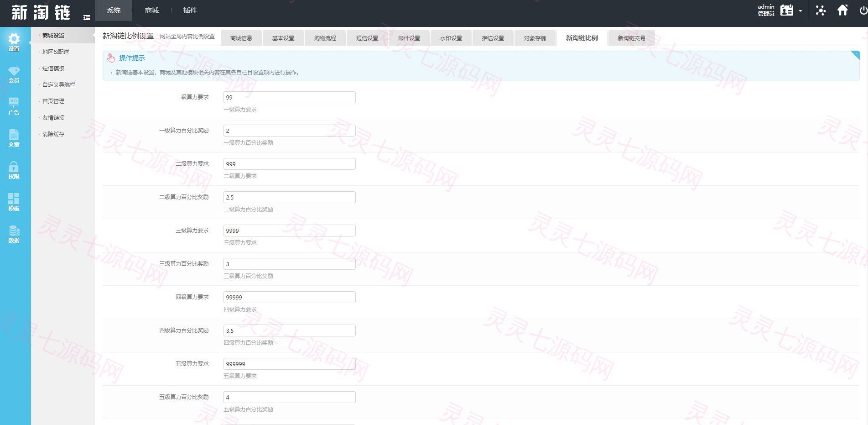Focus the 二级算力百分比奖励 input field

(x=290, y=197)
